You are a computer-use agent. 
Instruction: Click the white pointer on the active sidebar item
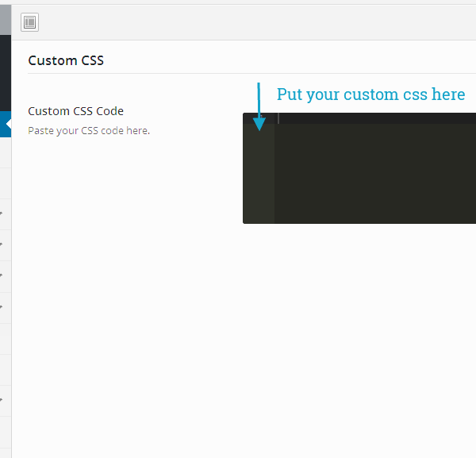coord(9,125)
